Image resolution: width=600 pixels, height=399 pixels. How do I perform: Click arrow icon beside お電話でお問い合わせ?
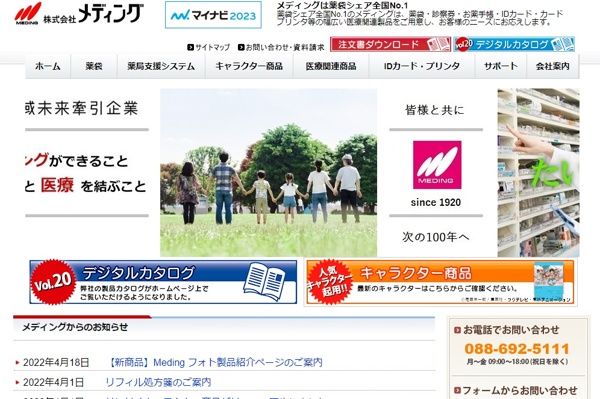tap(457, 330)
